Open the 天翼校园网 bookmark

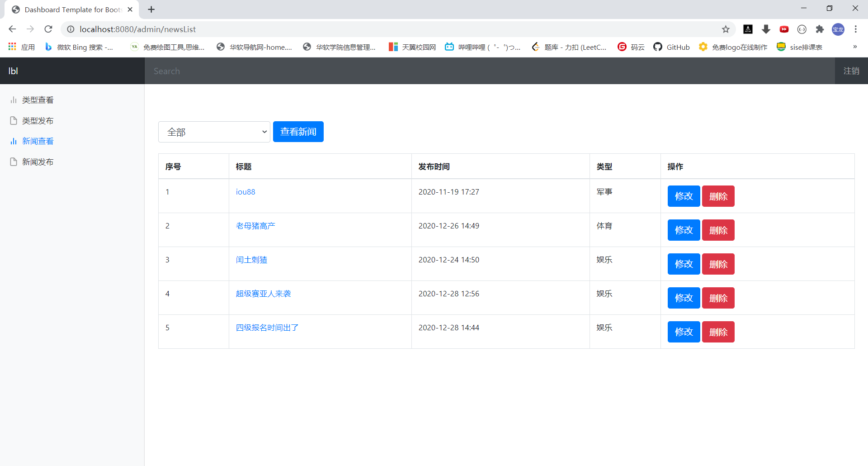(411, 47)
